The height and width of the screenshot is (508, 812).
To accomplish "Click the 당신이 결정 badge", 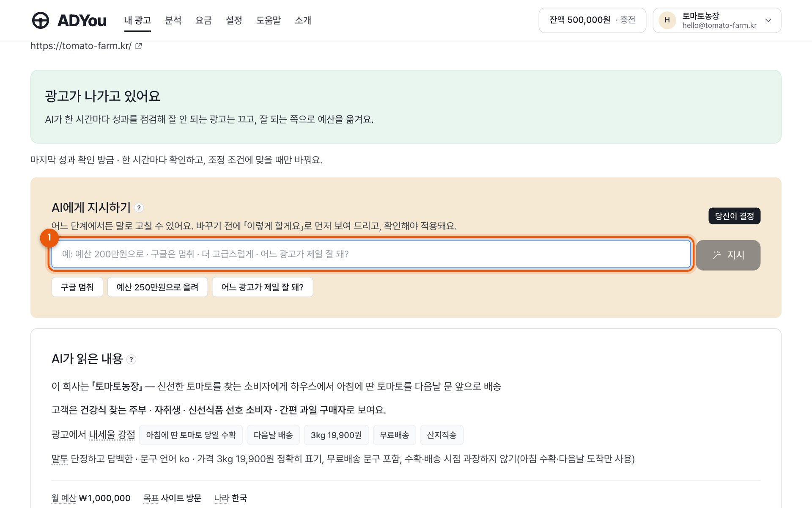I will pyautogui.click(x=734, y=216).
